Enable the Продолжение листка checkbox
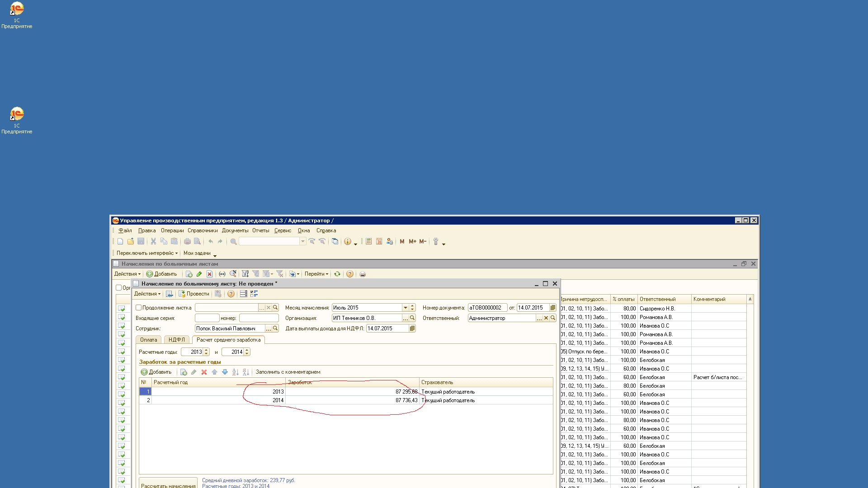 tap(139, 308)
